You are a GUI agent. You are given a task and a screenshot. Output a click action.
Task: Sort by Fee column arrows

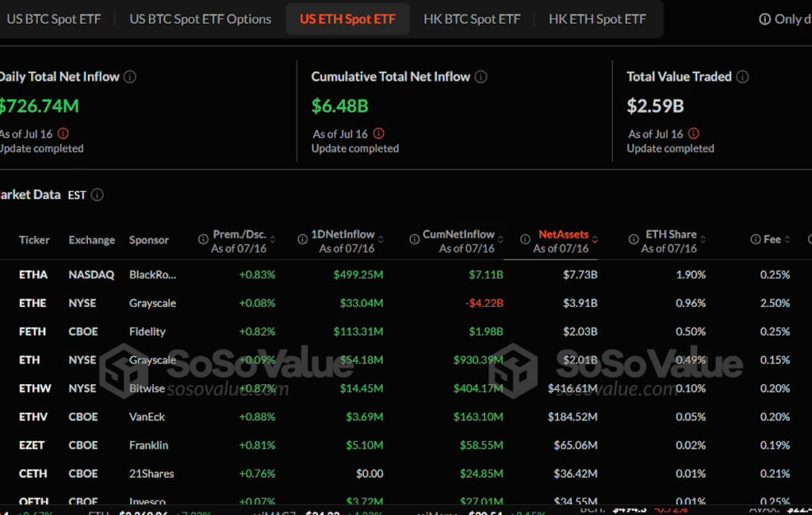coord(787,240)
